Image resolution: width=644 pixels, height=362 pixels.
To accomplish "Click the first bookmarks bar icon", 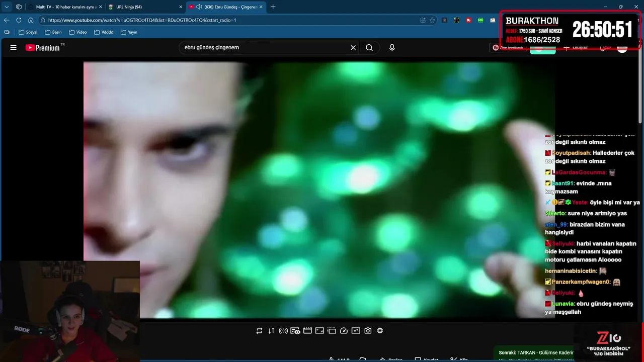I will [7, 32].
